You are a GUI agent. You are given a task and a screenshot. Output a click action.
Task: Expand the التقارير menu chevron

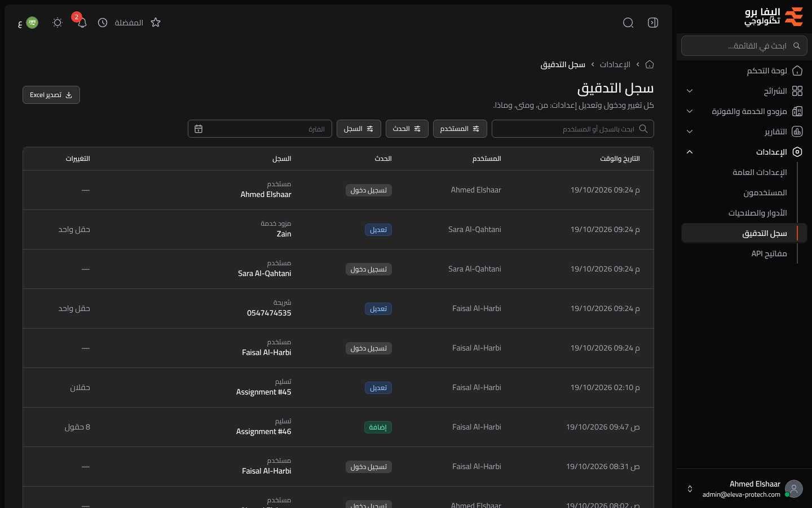point(690,132)
